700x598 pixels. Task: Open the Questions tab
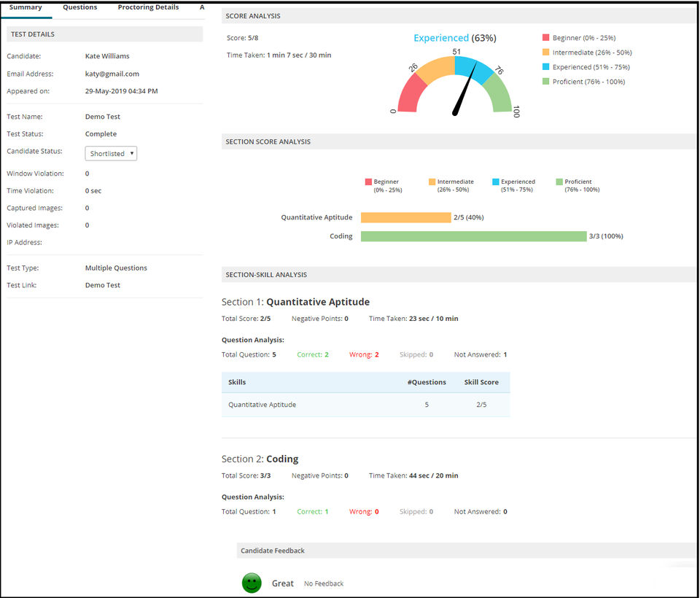coord(80,7)
